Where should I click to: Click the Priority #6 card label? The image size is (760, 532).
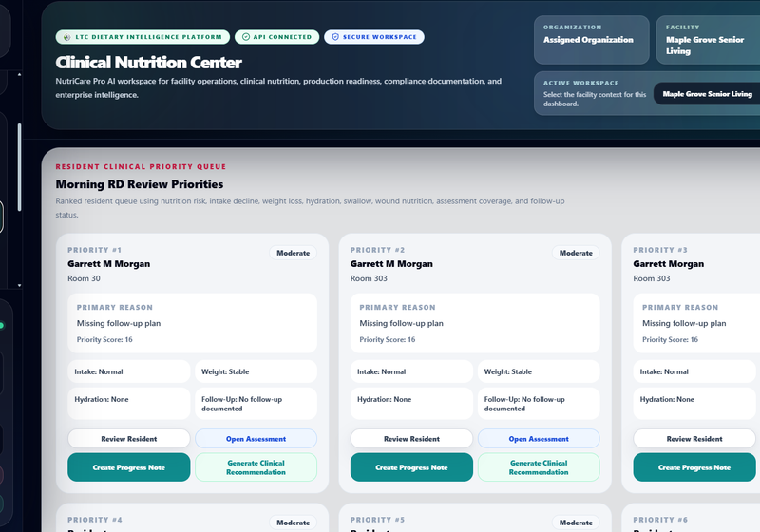(660, 520)
